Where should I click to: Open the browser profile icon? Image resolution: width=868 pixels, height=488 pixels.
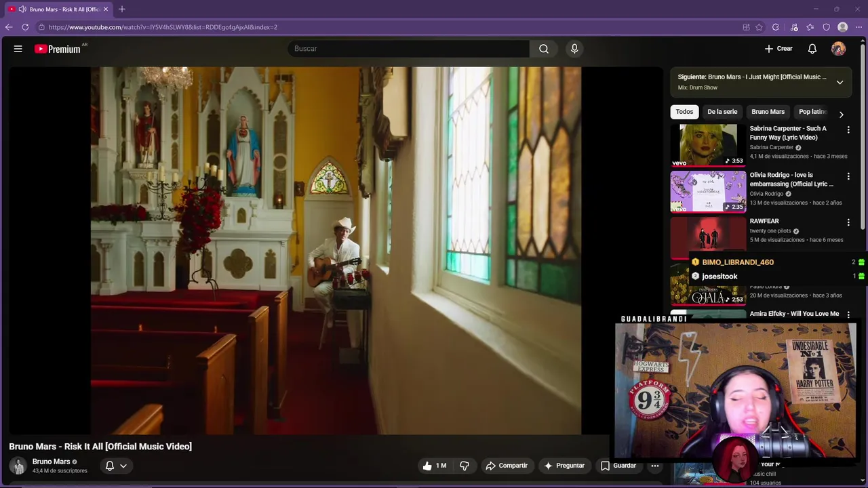point(842,27)
